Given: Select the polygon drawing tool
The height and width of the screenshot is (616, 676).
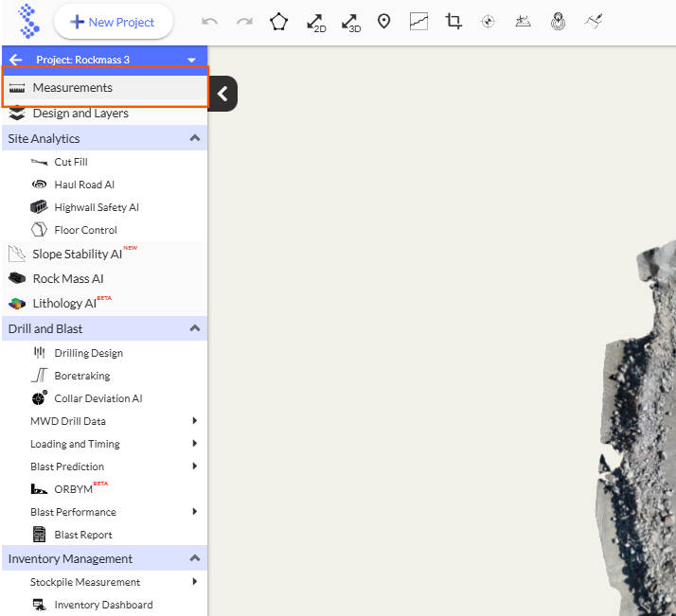Looking at the screenshot, I should click(278, 22).
